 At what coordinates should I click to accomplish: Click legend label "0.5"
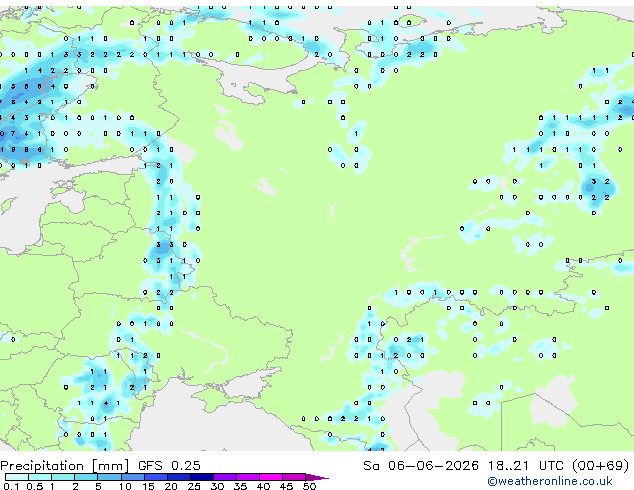pos(35,486)
